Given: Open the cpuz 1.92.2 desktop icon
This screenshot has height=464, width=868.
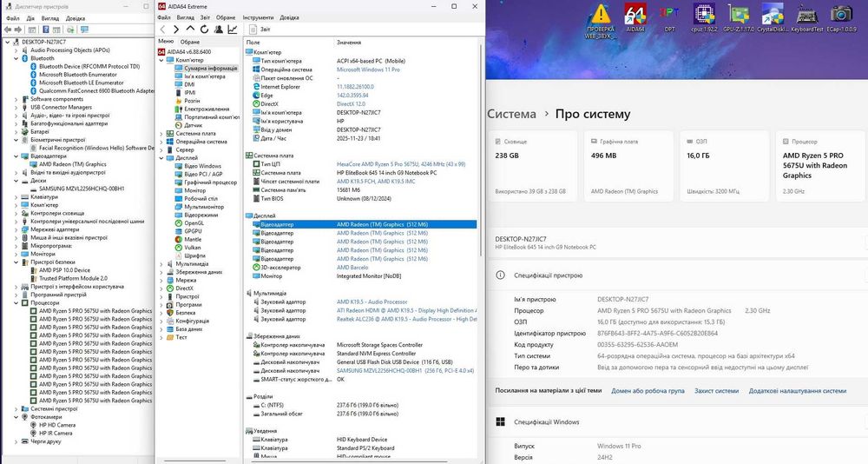Looking at the screenshot, I should click(704, 17).
